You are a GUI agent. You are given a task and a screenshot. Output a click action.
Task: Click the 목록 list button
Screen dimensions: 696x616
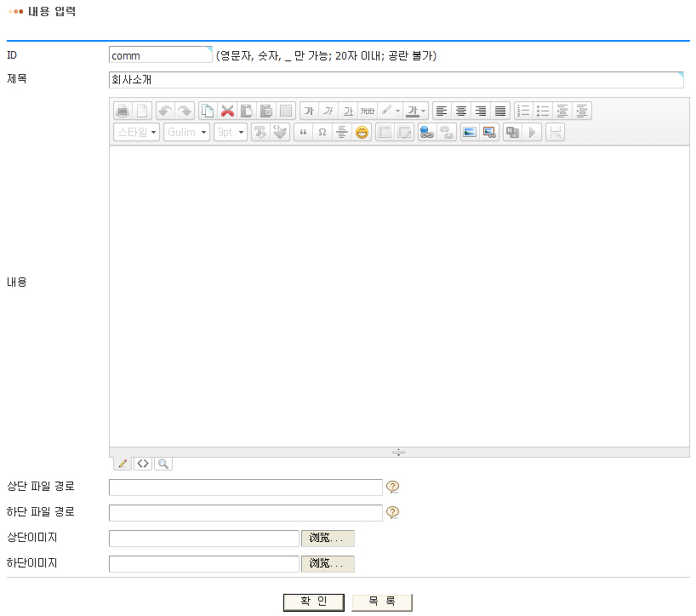click(381, 602)
